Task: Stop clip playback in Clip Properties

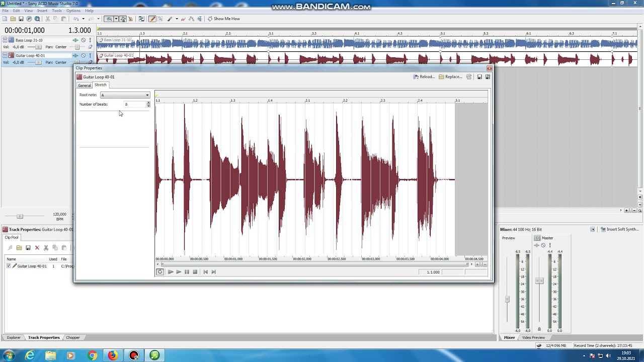Action: [195, 272]
